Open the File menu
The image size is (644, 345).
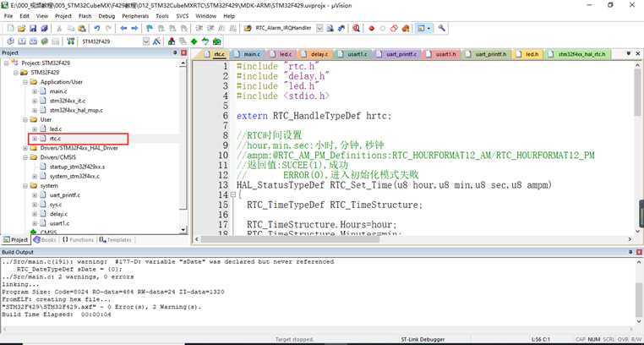point(8,16)
